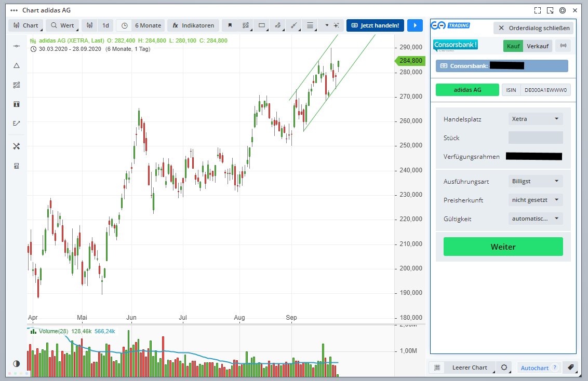The height and width of the screenshot is (381, 588).
Task: Click the blue play arrow button
Action: 415,25
